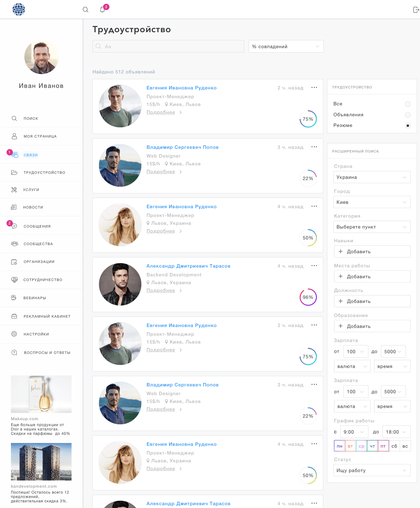Screen dimensions: 420x508
Task: Open Александр Дмитриевич Тарасов profile link
Action: tap(188, 266)
